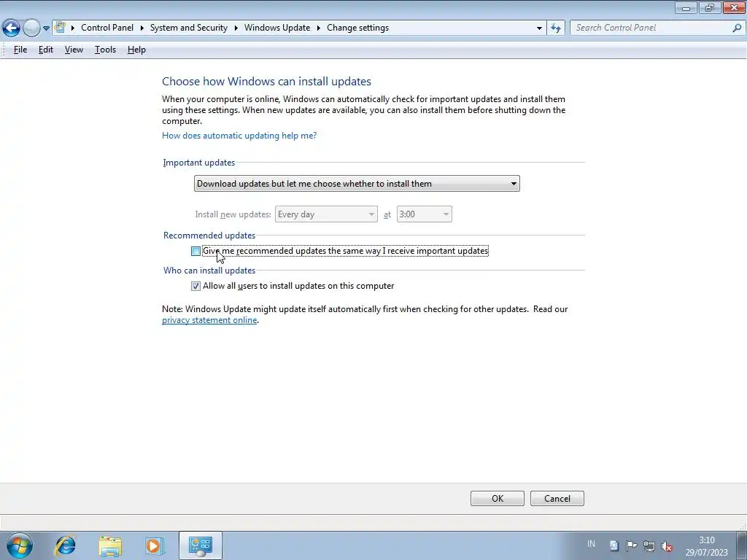Viewport: 747px width, 560px height.
Task: Expand arrow after Windows Update breadcrumb
Action: (x=318, y=28)
